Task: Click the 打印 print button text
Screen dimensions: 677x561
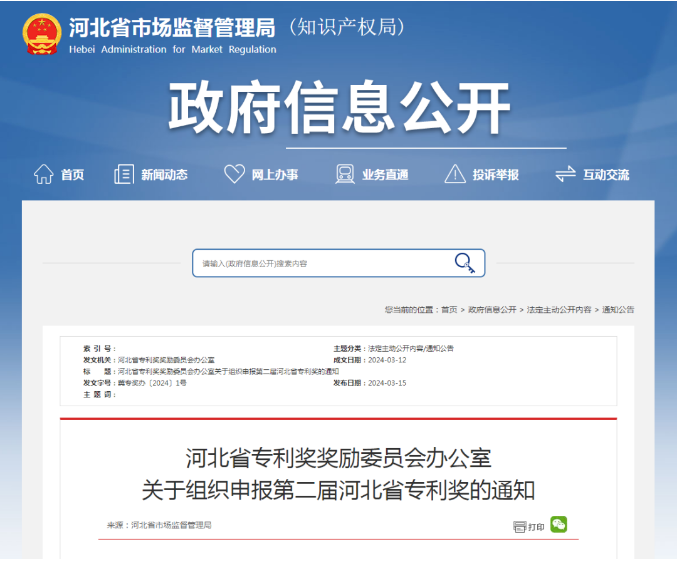Action: point(537,526)
